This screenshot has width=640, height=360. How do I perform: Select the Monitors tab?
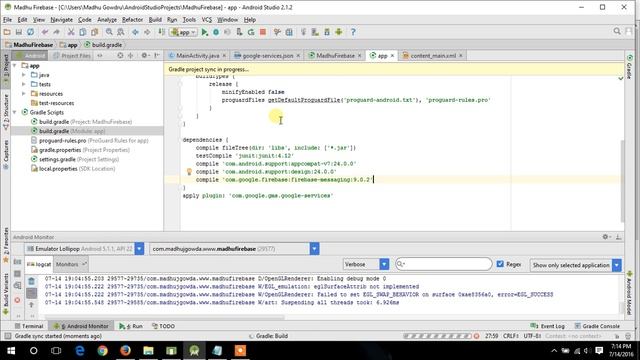71,264
